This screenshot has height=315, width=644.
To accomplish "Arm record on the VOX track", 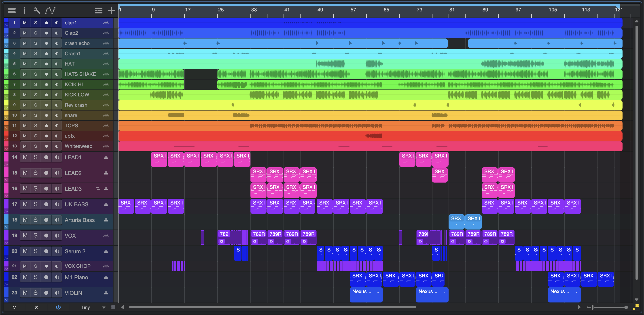I will [46, 235].
